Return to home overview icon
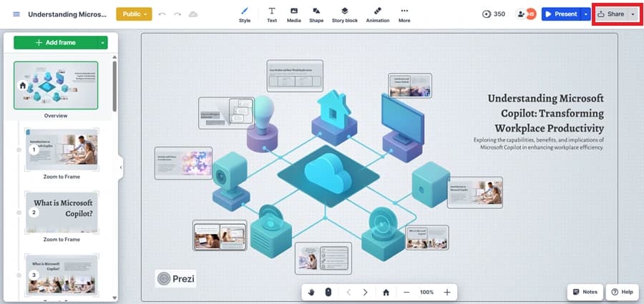The width and height of the screenshot is (644, 304). point(386,292)
